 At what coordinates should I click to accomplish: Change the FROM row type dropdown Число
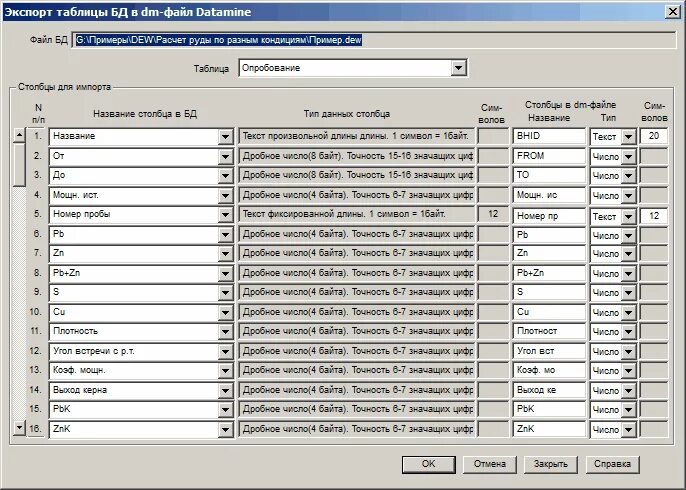(628, 157)
